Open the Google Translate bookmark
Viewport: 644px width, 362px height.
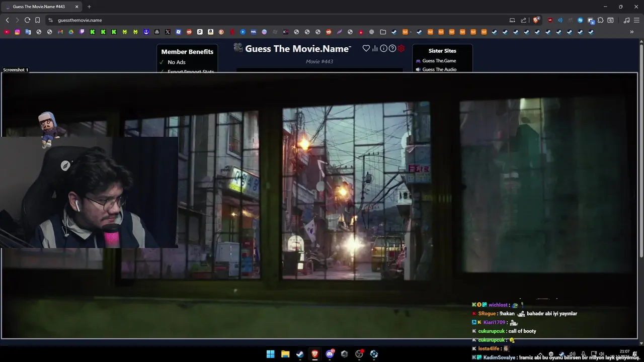pos(28,32)
